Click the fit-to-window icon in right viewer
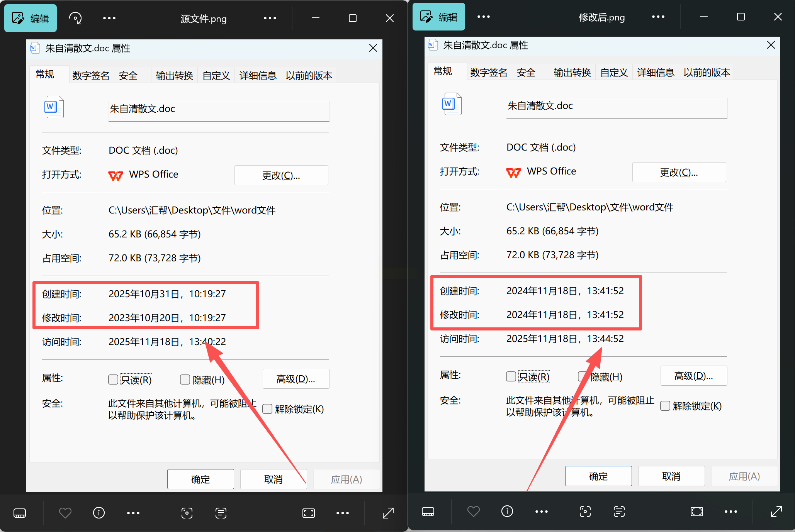The width and height of the screenshot is (795, 532). 696,512
